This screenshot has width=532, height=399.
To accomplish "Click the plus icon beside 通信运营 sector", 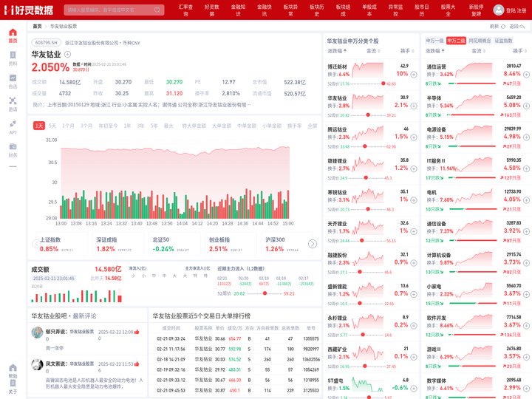I will coord(526,75).
